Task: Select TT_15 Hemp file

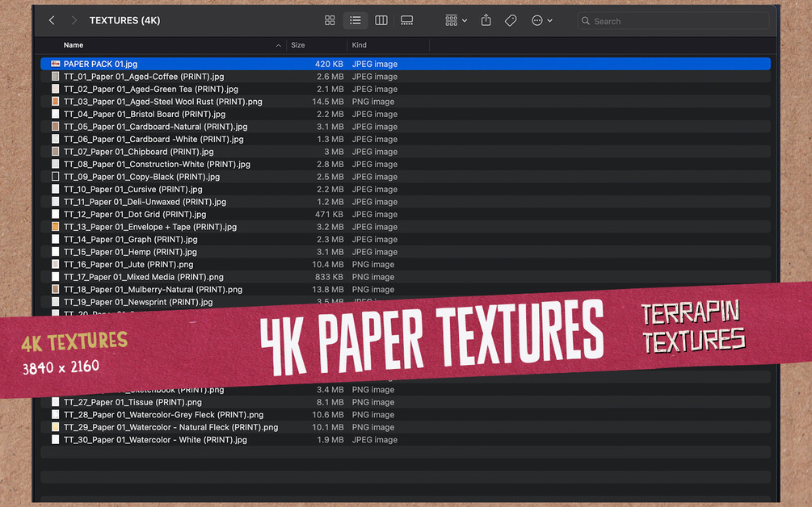Action: 406,252
